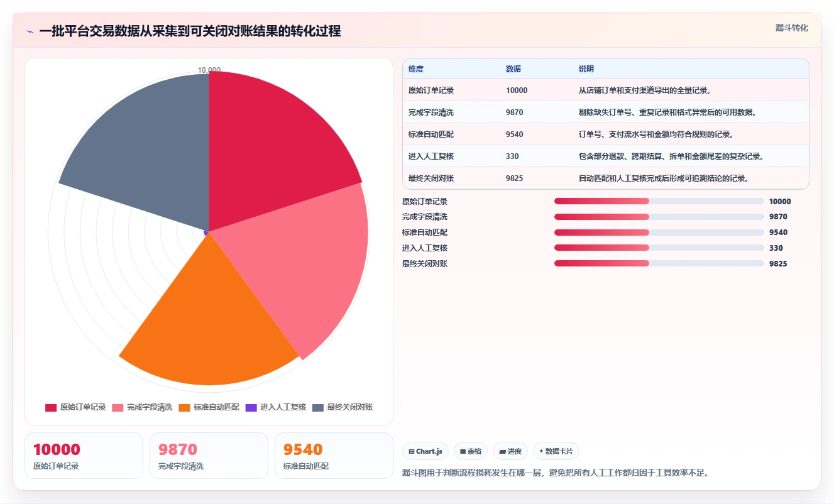Viewport: 834px width, 504px height.
Task: Click the 10,000 axis label above the chart
Action: pyautogui.click(x=209, y=70)
